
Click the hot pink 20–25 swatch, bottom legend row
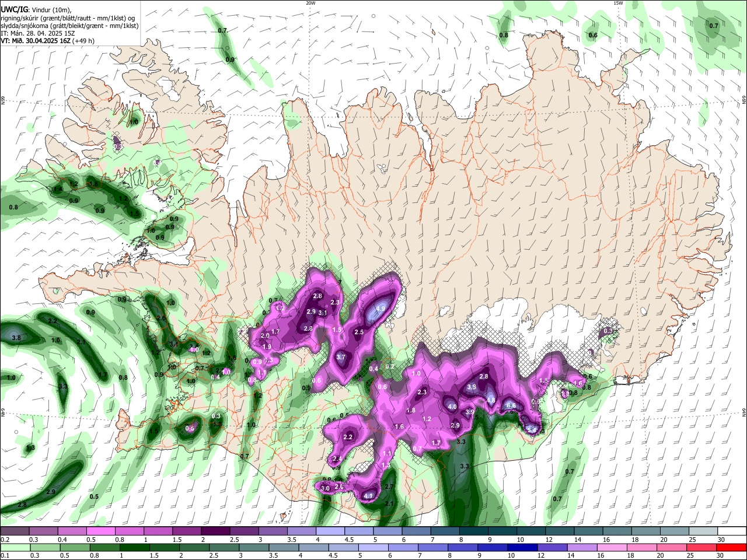[673, 547]
